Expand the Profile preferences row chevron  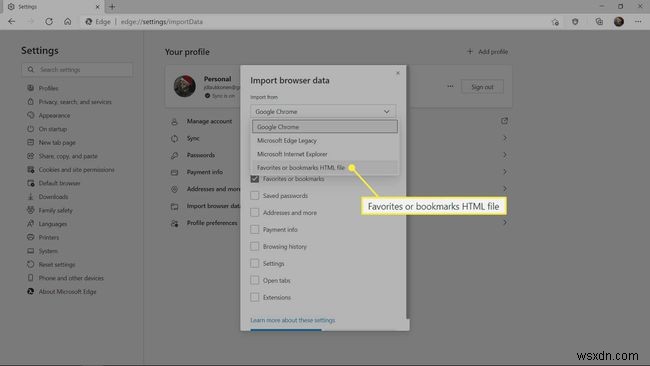(x=505, y=223)
